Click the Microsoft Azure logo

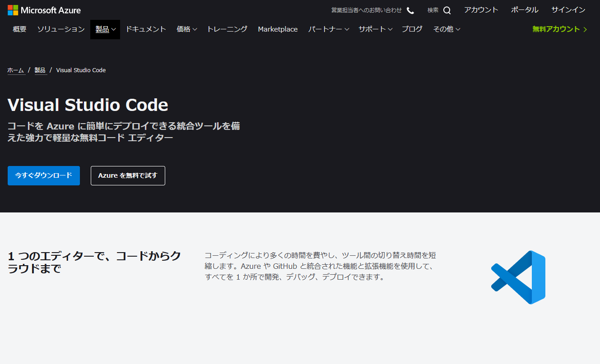pos(44,10)
